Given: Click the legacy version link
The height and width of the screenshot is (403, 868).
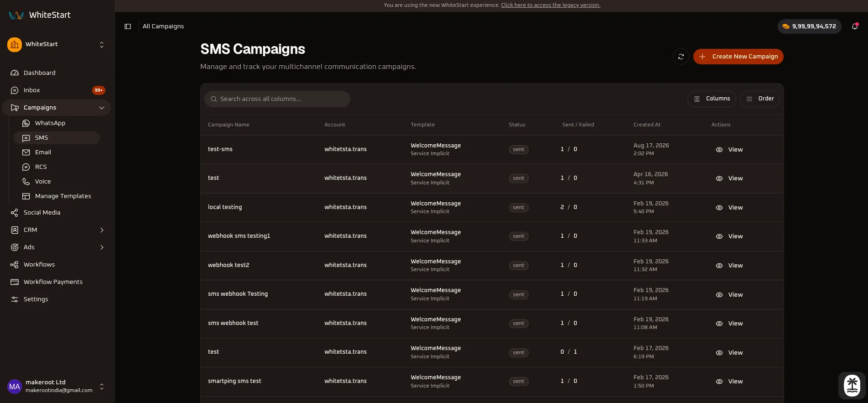Looking at the screenshot, I should click(x=551, y=5).
